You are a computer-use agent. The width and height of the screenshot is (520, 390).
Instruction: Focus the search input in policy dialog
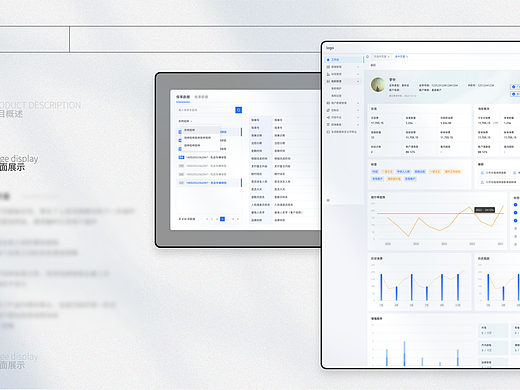206,110
